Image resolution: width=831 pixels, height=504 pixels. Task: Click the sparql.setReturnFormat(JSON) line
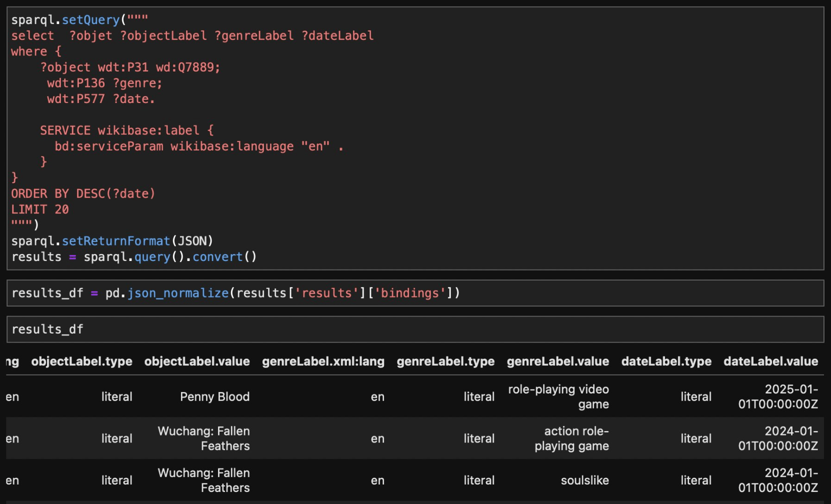coord(112,241)
